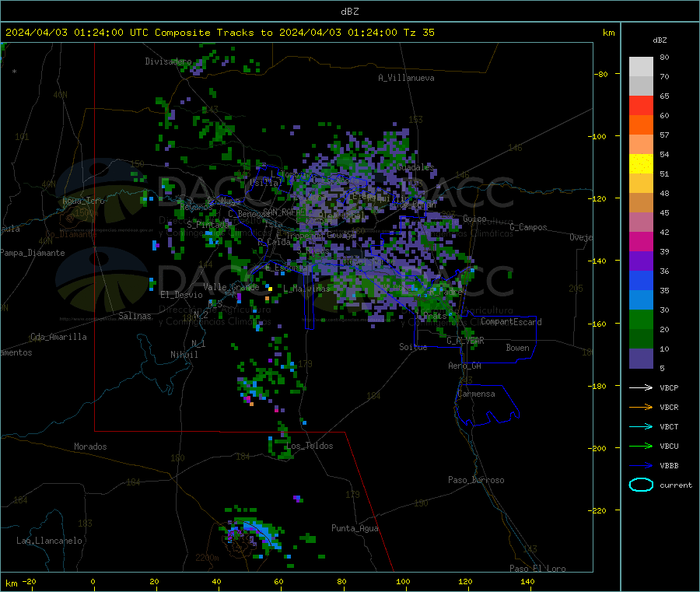Click the 'Guico' map label
The height and width of the screenshot is (592, 700).
pyautogui.click(x=474, y=219)
